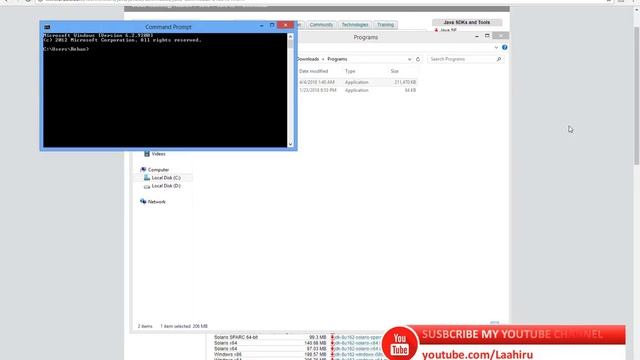Click the Local Disk (C:) drive icon

(147, 178)
